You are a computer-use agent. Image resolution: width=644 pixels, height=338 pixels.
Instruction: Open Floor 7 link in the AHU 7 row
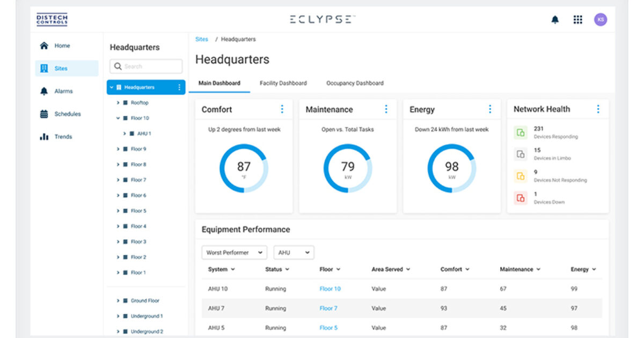tap(328, 308)
